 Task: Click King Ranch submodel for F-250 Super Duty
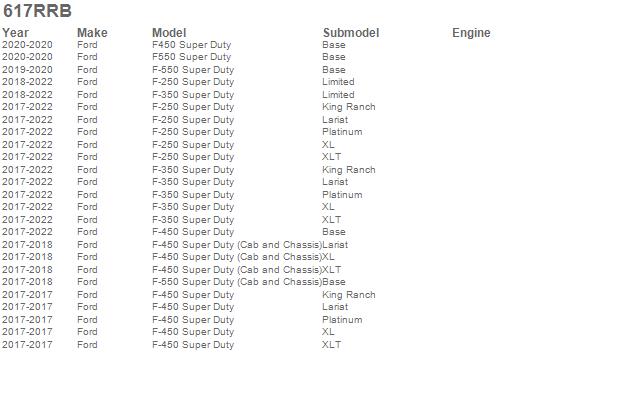[x=348, y=107]
